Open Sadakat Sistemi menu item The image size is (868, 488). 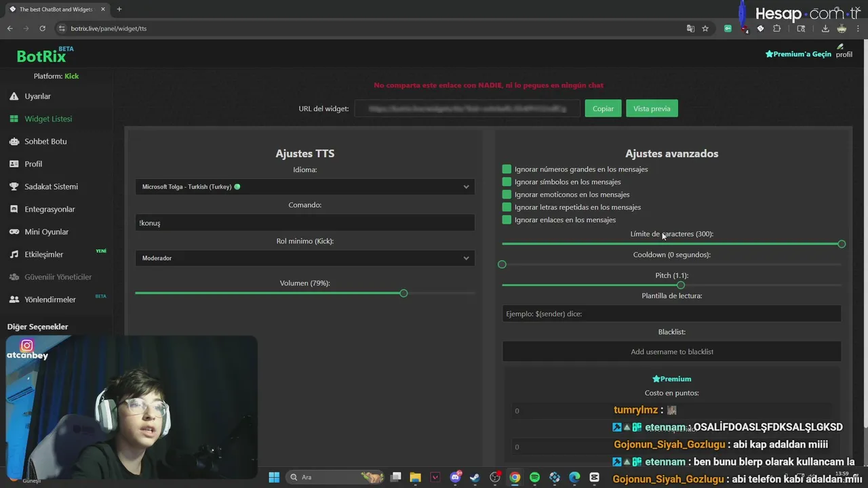click(52, 186)
